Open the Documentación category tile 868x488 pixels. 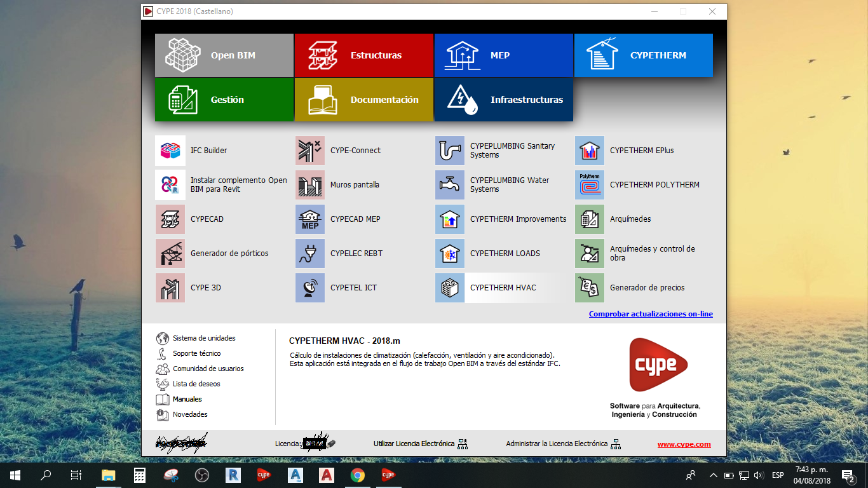click(x=364, y=100)
